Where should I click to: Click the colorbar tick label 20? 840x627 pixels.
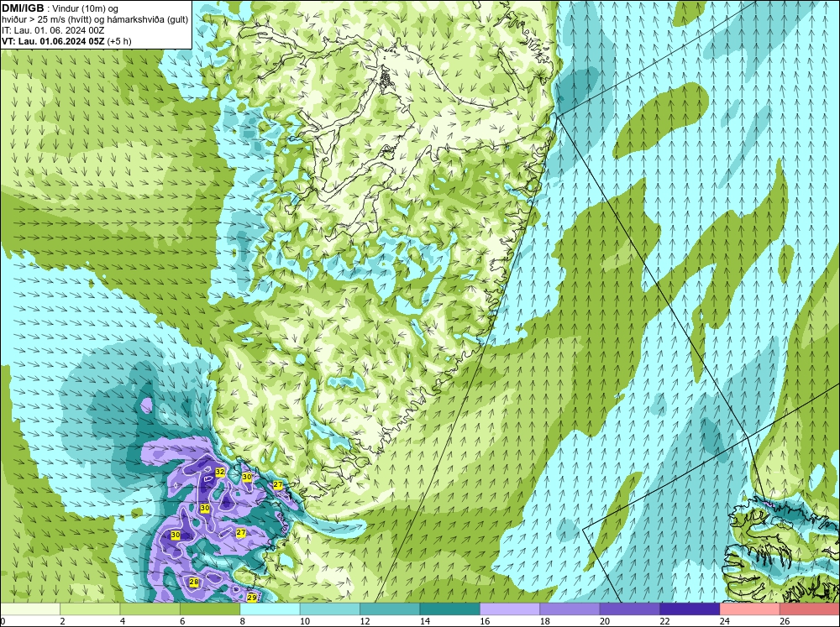pyautogui.click(x=604, y=621)
